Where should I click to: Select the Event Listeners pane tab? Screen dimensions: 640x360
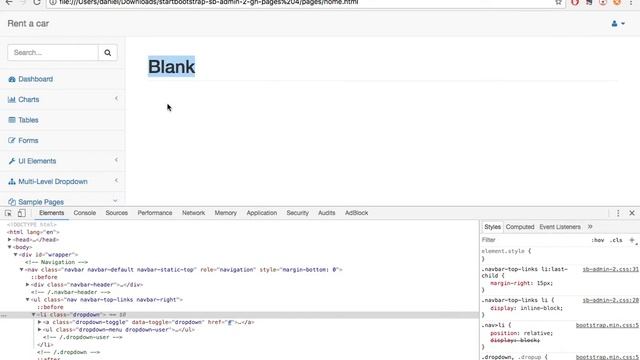tap(560, 227)
